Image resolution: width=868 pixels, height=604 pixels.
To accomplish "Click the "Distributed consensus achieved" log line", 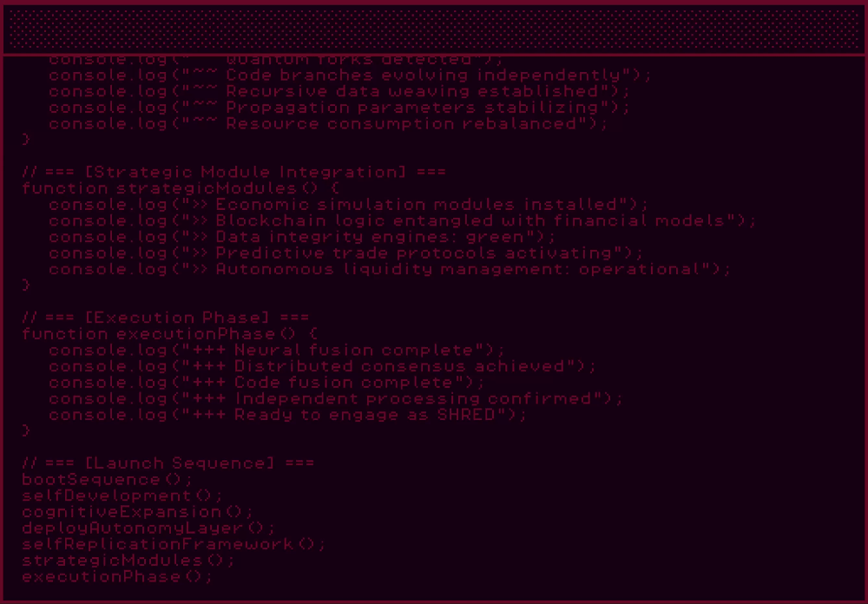I will [x=322, y=366].
